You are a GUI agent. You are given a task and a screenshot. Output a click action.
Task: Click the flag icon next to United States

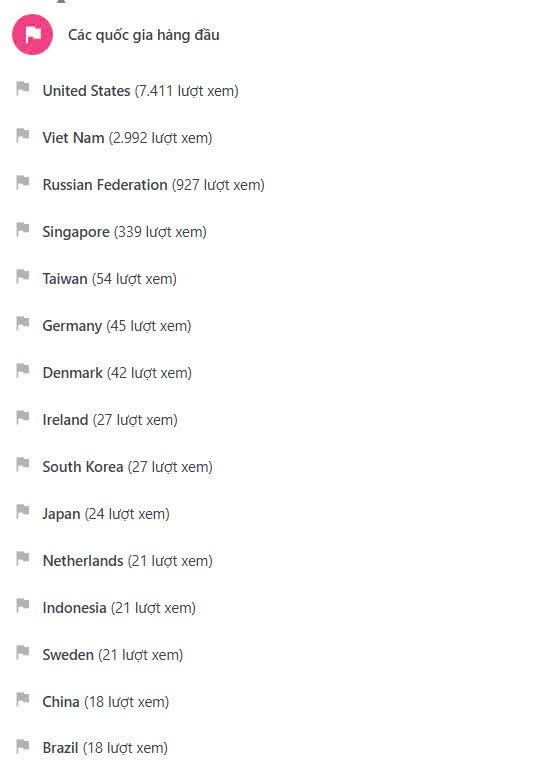[x=23, y=88]
